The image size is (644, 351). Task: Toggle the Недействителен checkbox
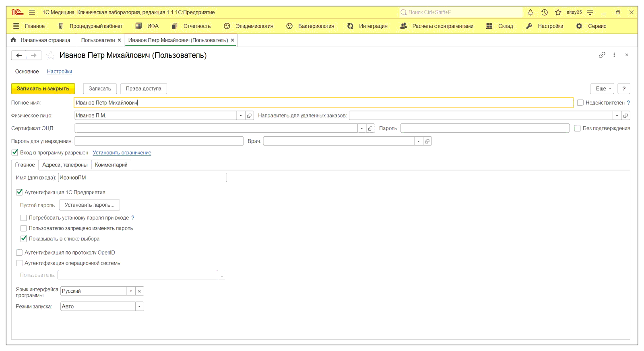(580, 103)
